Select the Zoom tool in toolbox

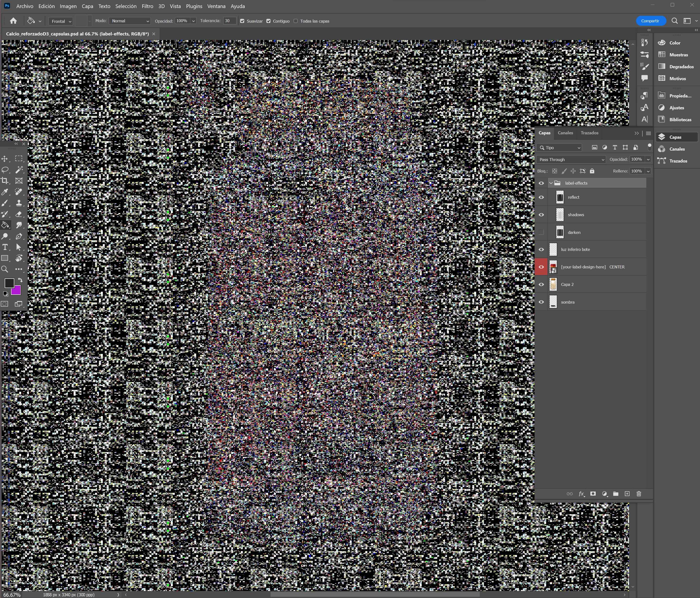[x=5, y=269]
